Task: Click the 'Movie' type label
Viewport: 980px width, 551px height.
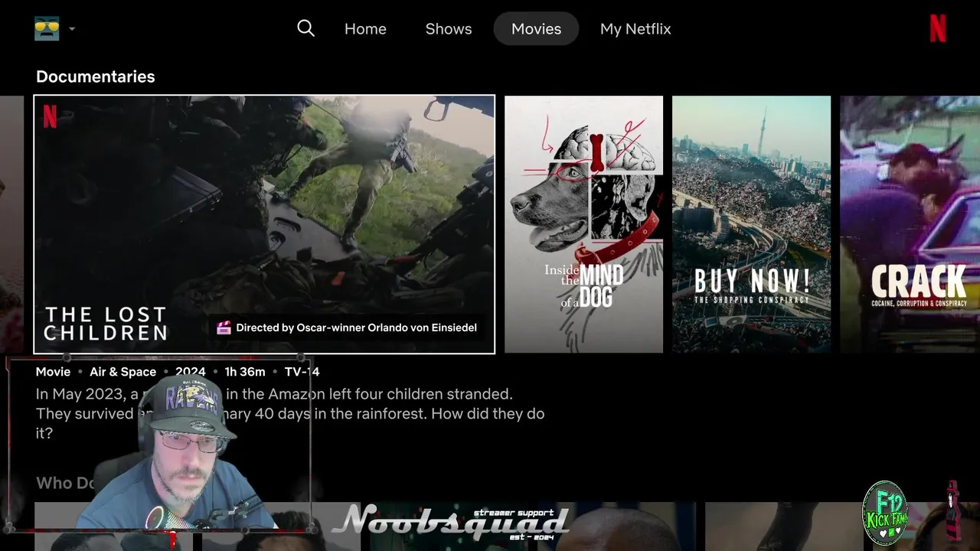Action: point(53,372)
